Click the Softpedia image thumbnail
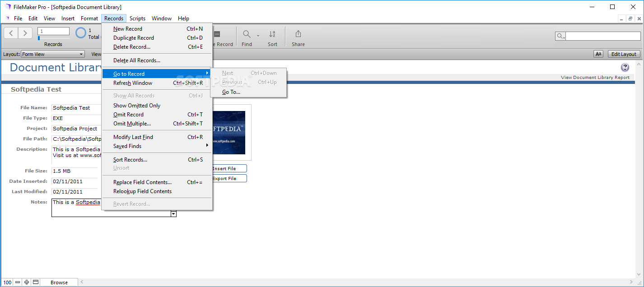Screen dimensions: 644x287 229,133
